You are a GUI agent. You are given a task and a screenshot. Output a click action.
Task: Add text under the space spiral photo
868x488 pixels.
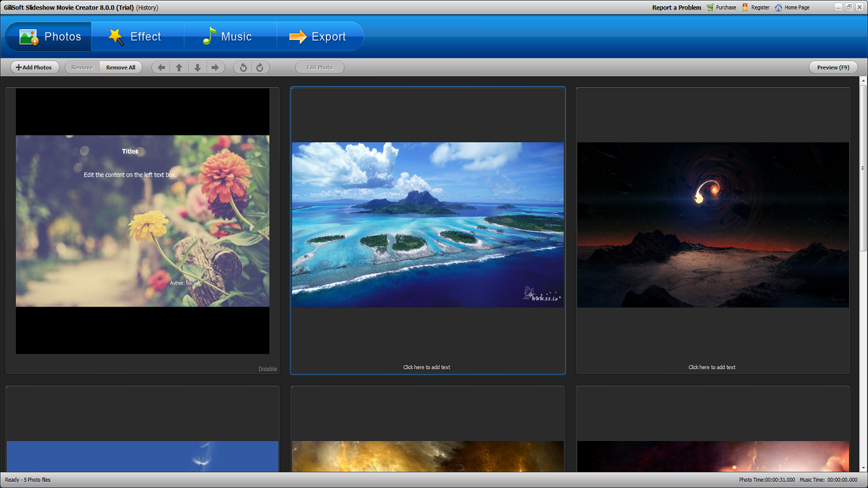[x=712, y=367]
